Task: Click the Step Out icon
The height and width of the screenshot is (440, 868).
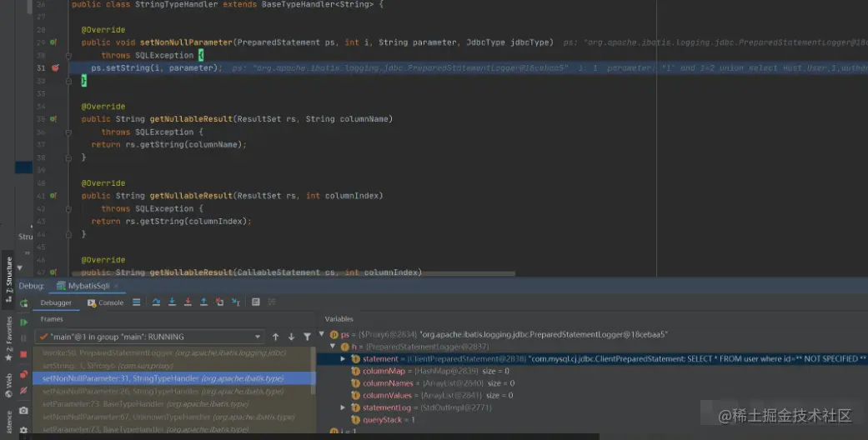Action: pyautogui.click(x=203, y=302)
